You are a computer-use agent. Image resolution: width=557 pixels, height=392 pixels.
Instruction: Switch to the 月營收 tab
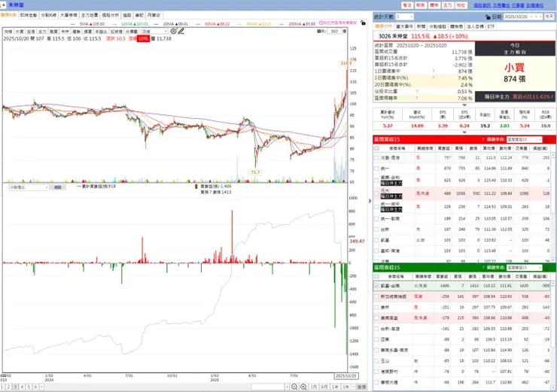[x=154, y=15]
